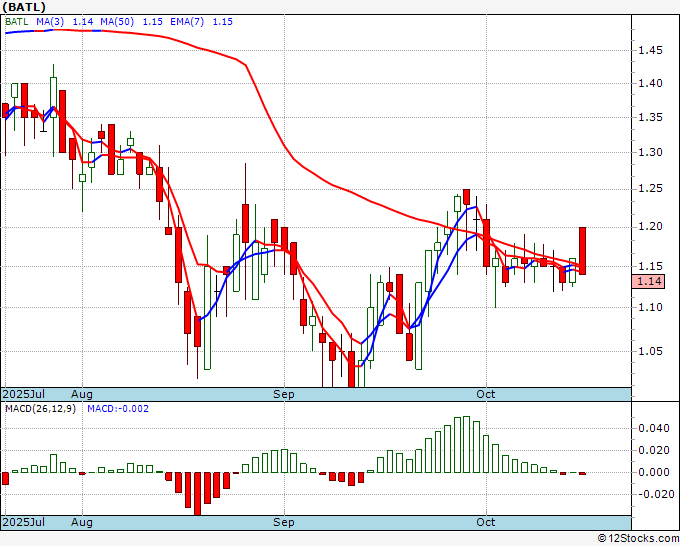Viewport: 680px width, 546px height.
Task: Open the 12Stocks.com watermark link
Action: (638, 539)
